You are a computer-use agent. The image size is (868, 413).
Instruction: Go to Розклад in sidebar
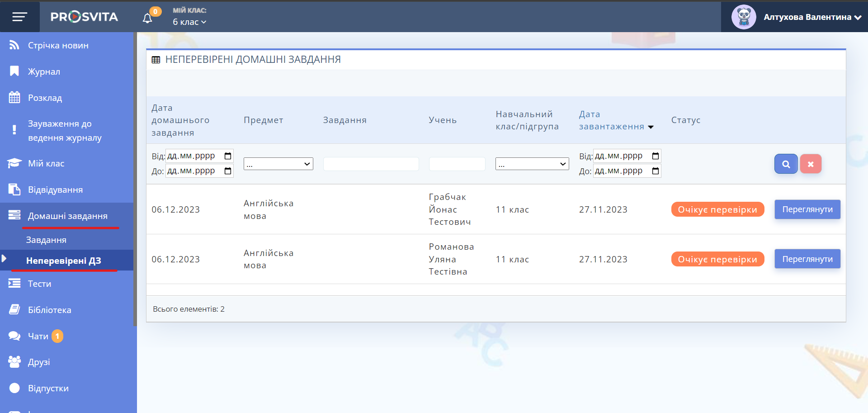[x=45, y=98]
